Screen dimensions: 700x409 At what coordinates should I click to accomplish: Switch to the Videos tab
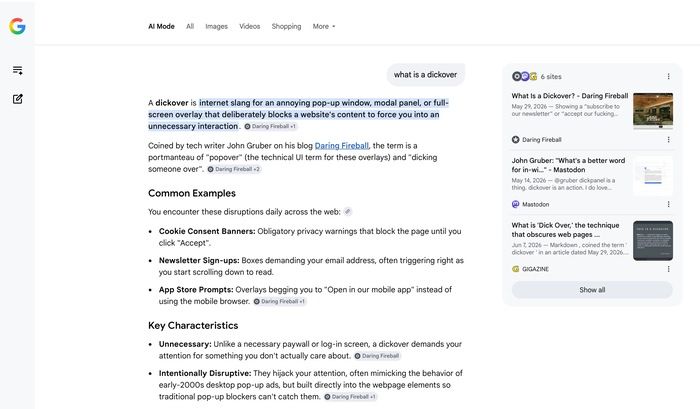coord(250,26)
